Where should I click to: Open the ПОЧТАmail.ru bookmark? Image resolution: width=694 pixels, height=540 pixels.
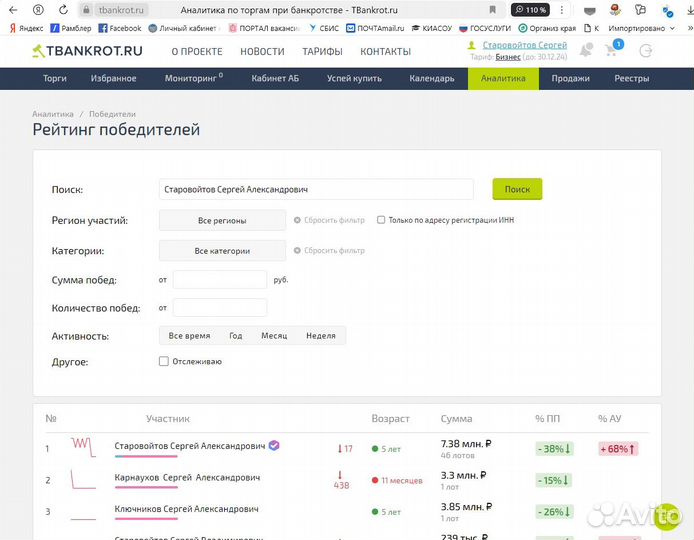pyautogui.click(x=375, y=28)
